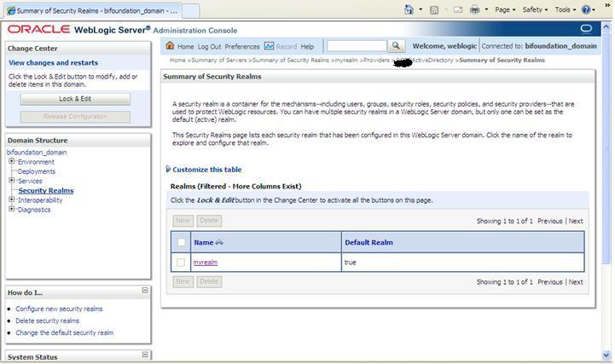Open dropdown arrow next to browser Home icon
This screenshot has width=615, height=364.
click(x=421, y=9)
